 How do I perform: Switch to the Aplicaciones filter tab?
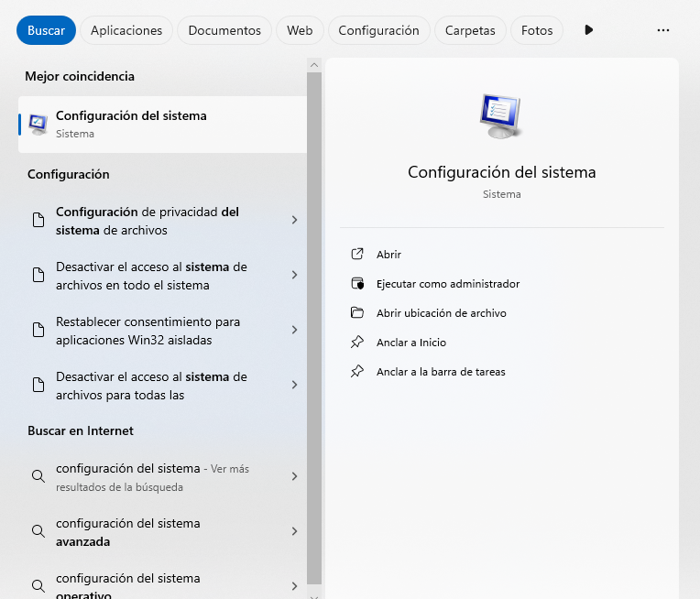[126, 30]
